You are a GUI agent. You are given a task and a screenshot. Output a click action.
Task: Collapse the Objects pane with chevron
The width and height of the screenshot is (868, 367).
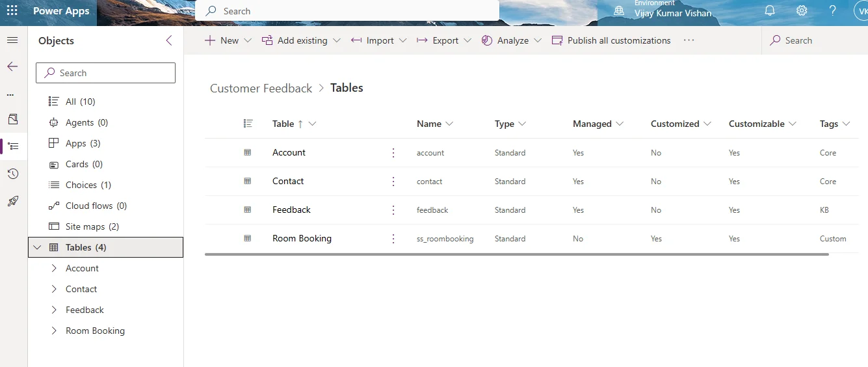(x=169, y=40)
